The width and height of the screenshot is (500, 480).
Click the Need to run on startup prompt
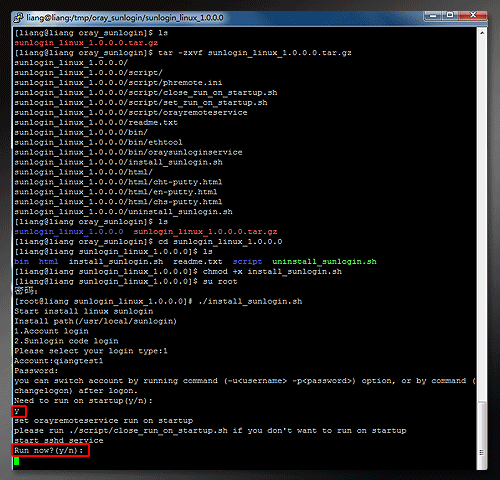click(x=83, y=401)
